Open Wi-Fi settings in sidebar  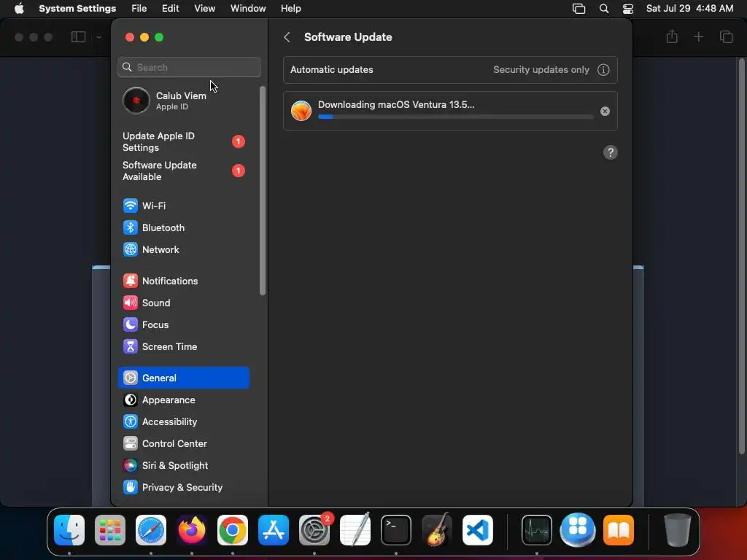pyautogui.click(x=183, y=206)
